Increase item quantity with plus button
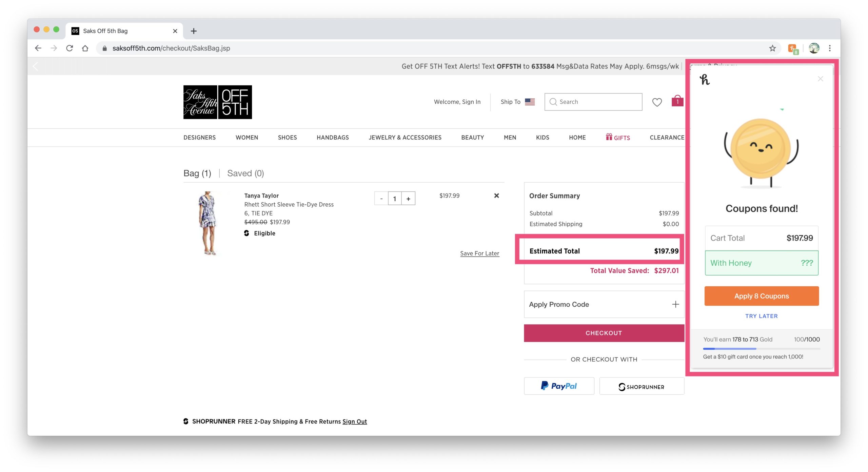This screenshot has height=472, width=868. [x=408, y=199]
